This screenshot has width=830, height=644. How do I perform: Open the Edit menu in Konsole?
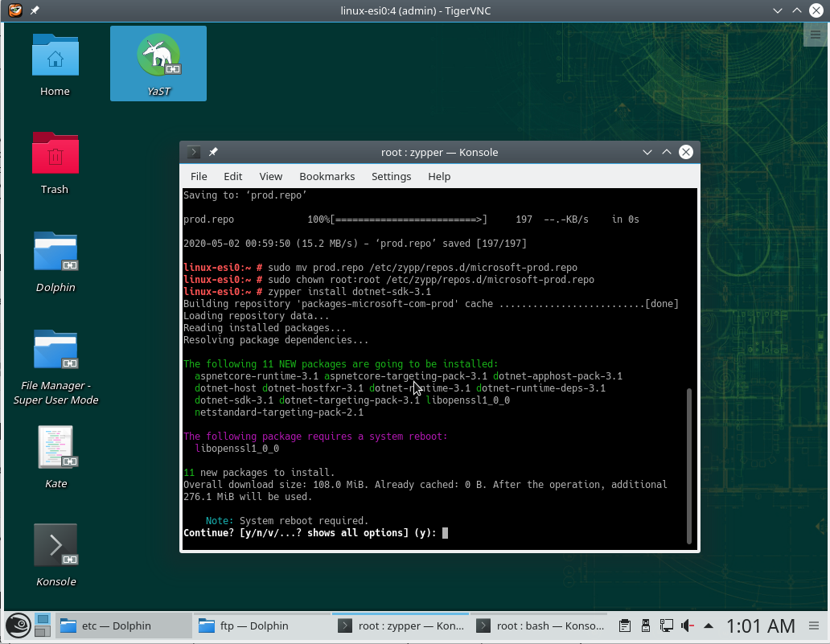coord(233,177)
